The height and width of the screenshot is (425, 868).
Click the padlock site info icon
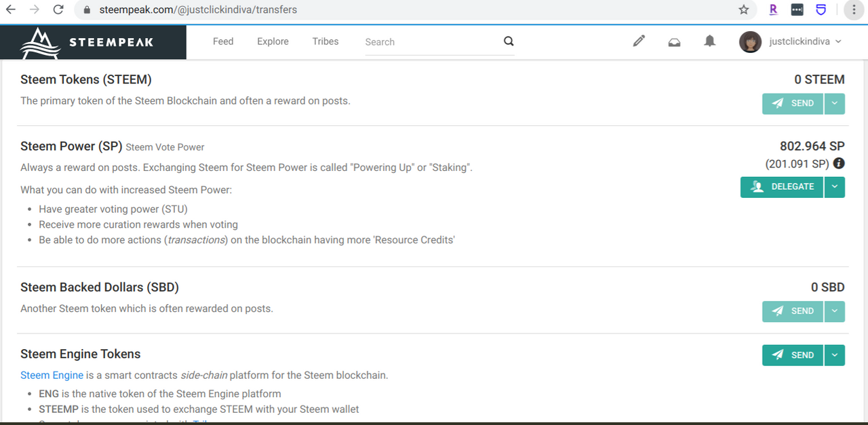86,10
